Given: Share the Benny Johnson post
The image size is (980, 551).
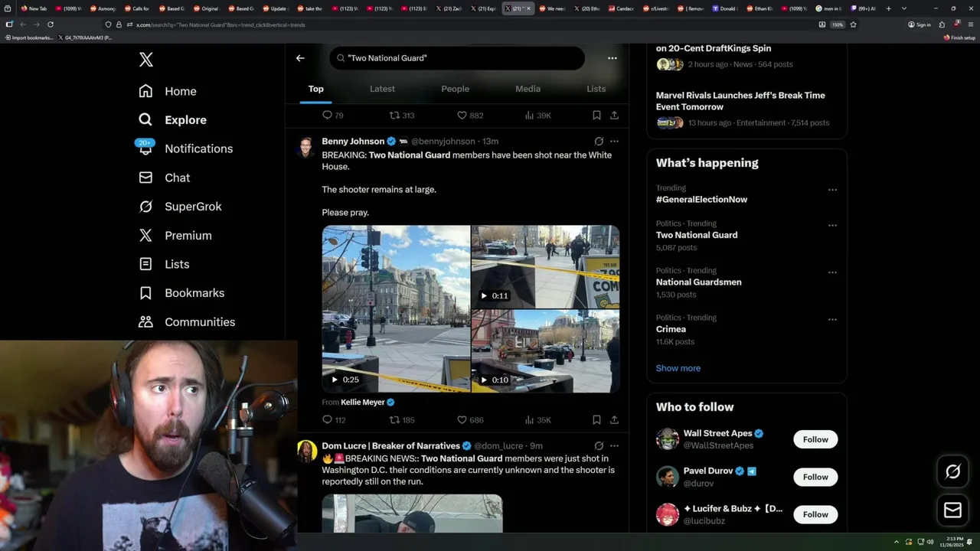Looking at the screenshot, I should pos(614,420).
